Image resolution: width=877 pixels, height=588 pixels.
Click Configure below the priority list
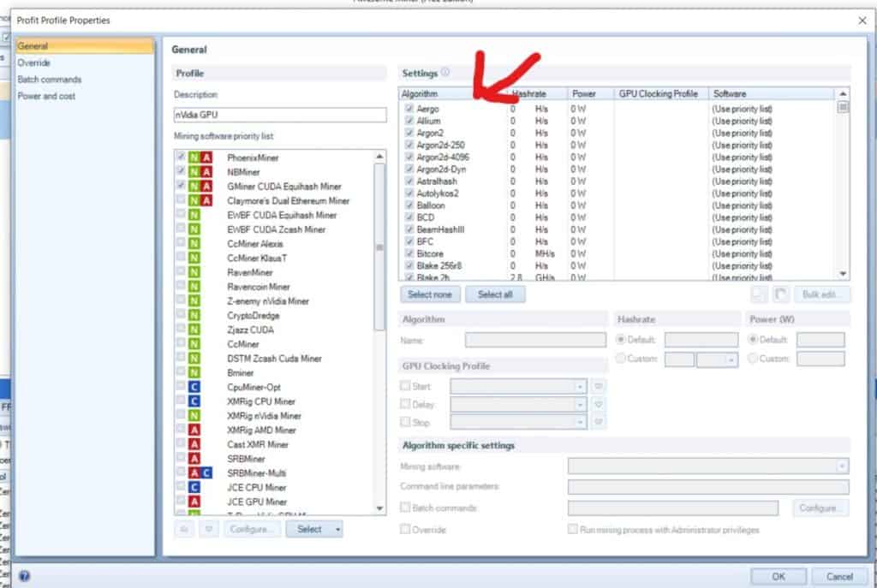click(251, 529)
